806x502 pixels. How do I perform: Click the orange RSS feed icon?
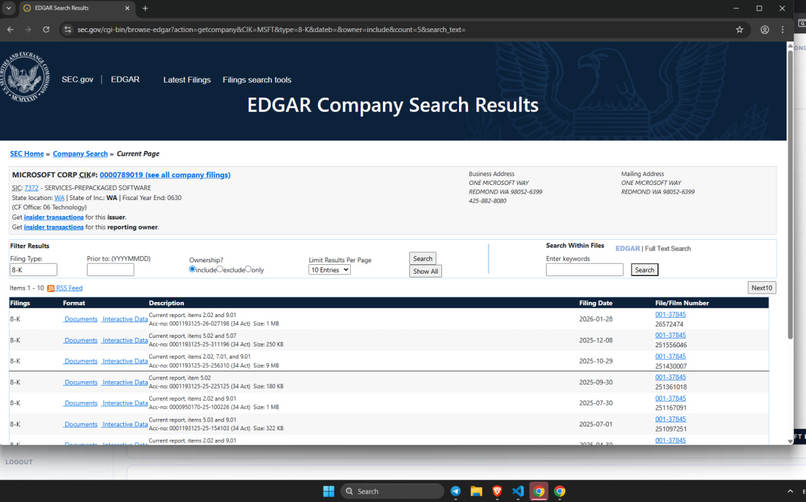tap(51, 288)
